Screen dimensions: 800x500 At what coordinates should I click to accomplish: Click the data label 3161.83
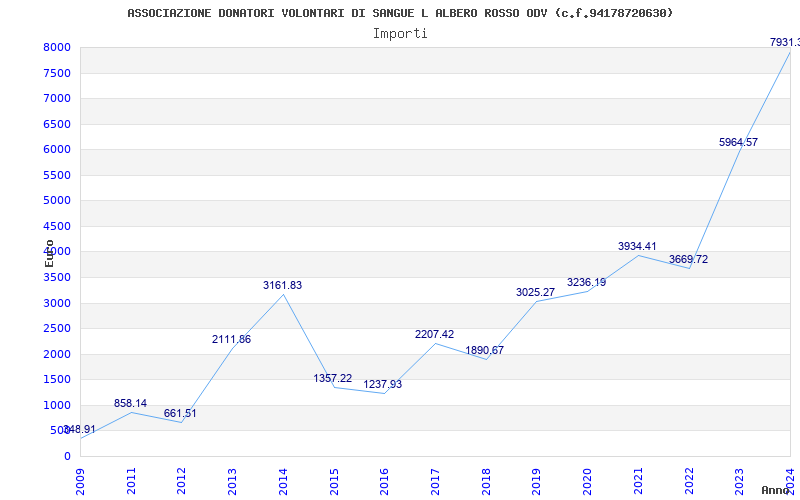coord(283,286)
